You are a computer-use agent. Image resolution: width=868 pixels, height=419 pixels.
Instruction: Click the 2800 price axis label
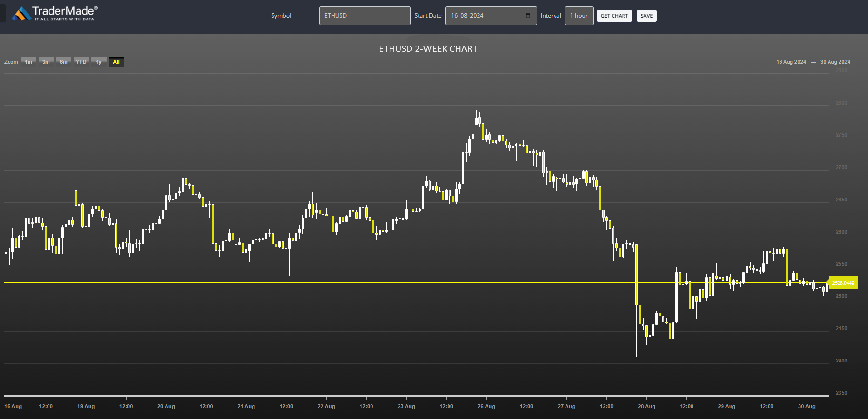coord(841,103)
